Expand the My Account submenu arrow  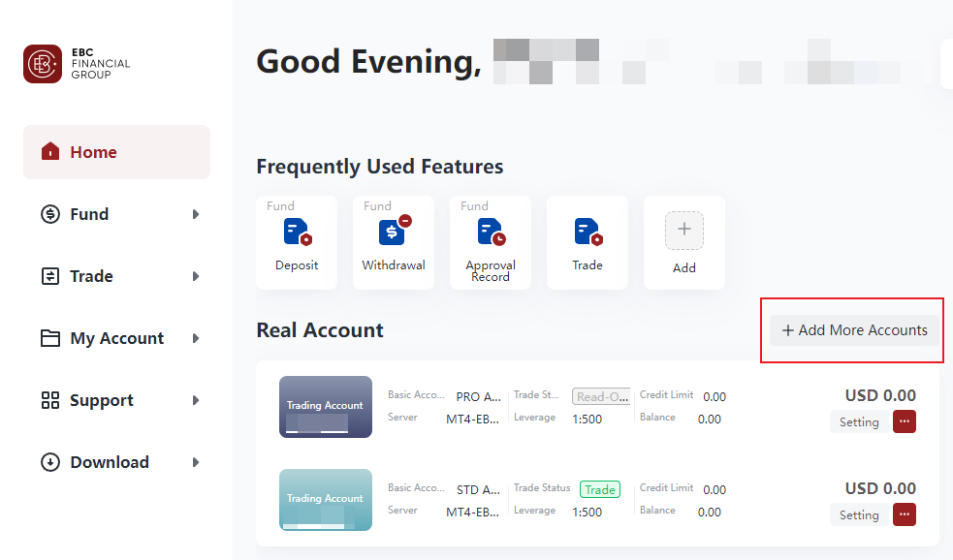tap(196, 338)
